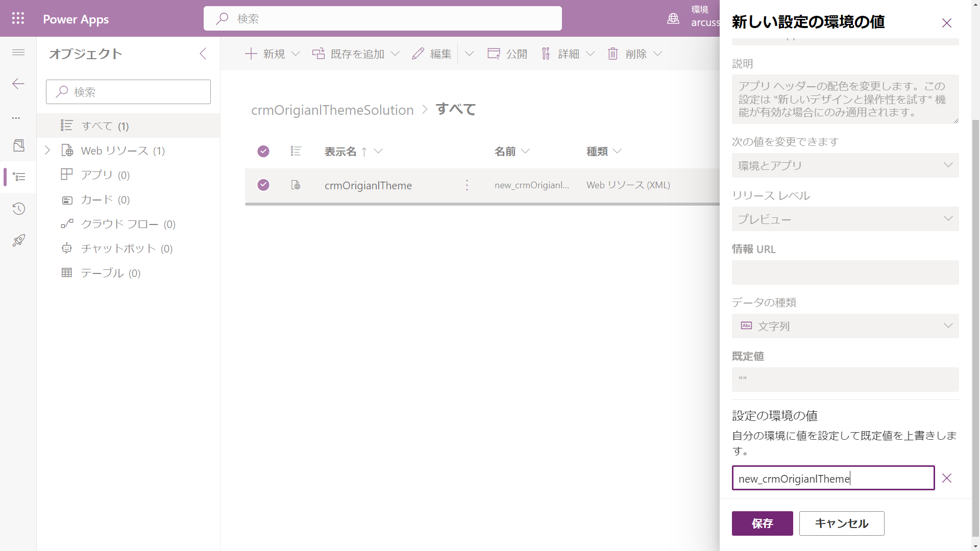The image size is (980, 551).
Task: Click the new_crmOrigianl... name cell
Action: click(x=531, y=185)
